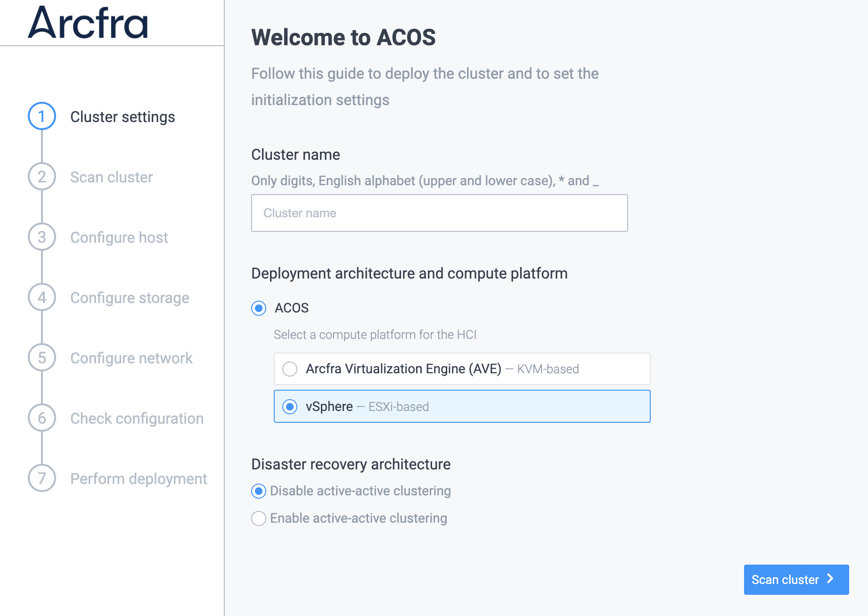Select step 5 circle icon for Configure network
This screenshot has height=616, width=868.
[x=42, y=357]
